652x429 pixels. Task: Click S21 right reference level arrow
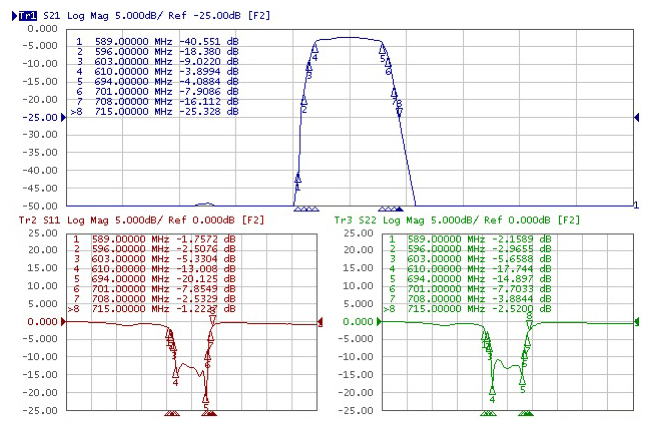(x=638, y=118)
